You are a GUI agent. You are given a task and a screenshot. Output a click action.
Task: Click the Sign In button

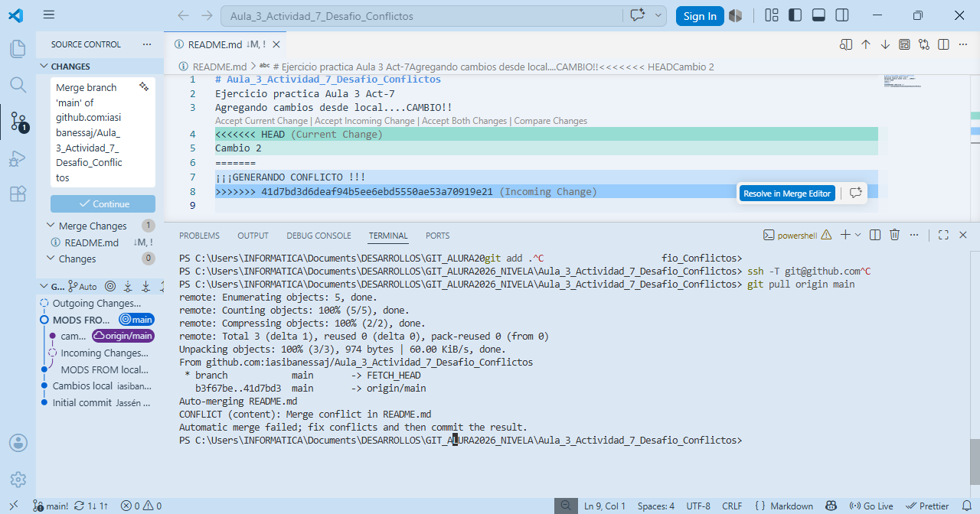700,15
